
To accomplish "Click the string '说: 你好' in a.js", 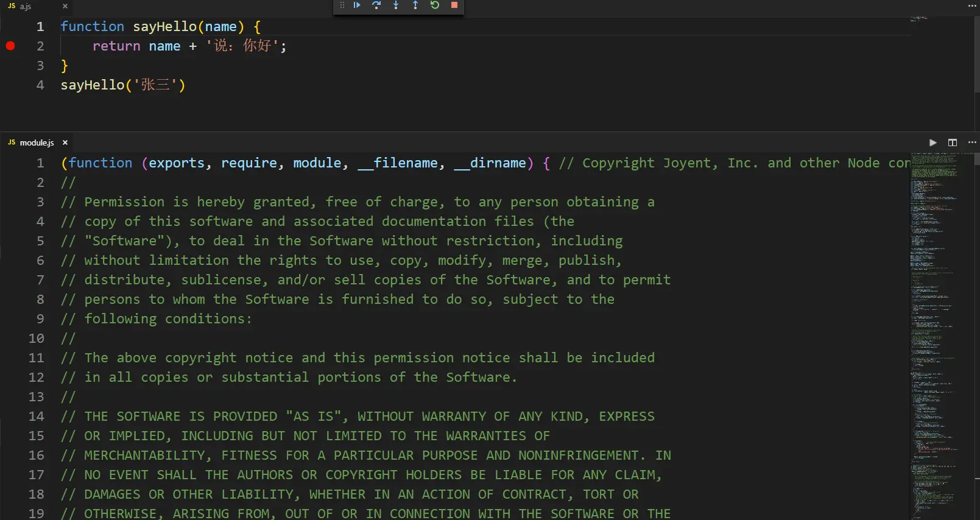I will (242, 46).
